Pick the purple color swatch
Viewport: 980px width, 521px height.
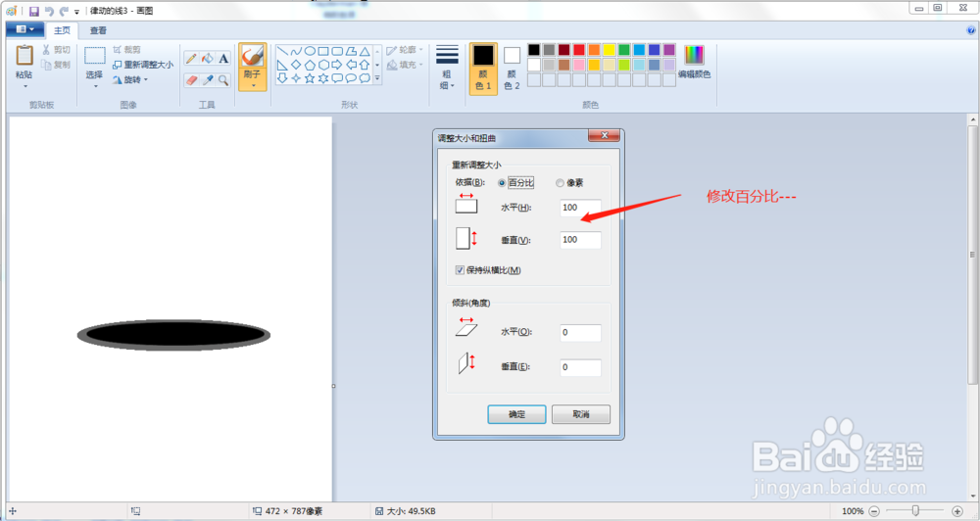click(x=668, y=49)
